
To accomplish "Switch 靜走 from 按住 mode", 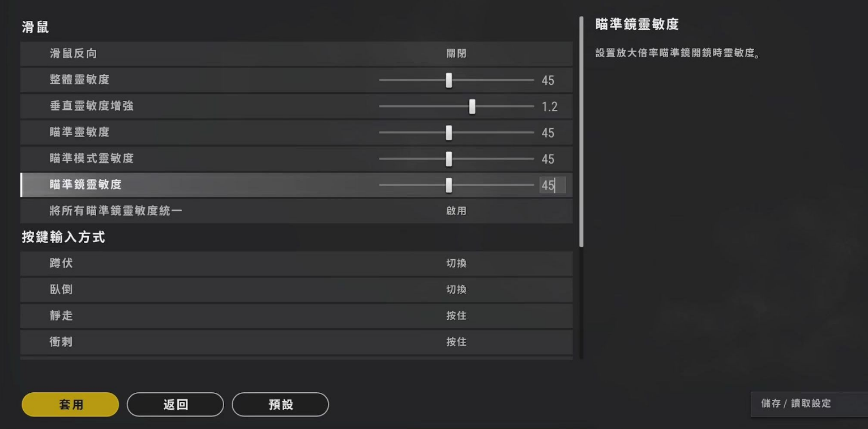I will click(456, 315).
